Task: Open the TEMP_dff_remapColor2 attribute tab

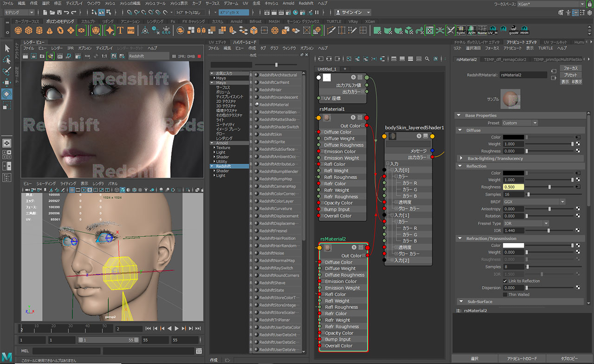Action: 505,59
